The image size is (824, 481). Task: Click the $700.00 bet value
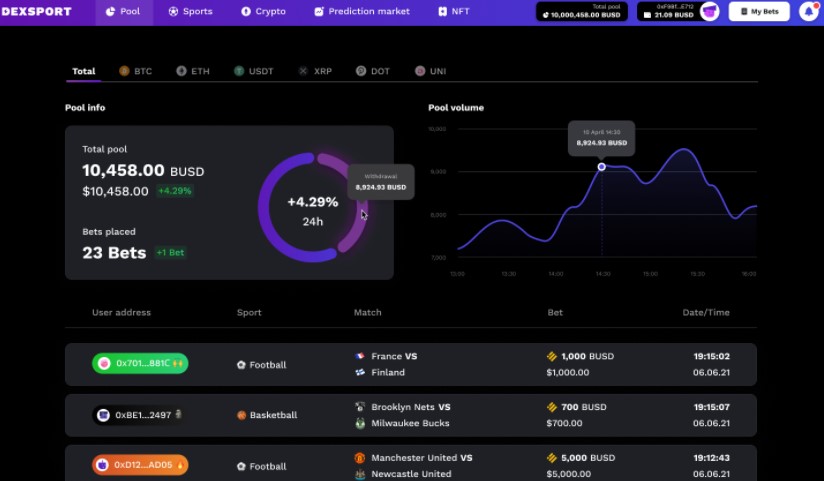pos(564,423)
